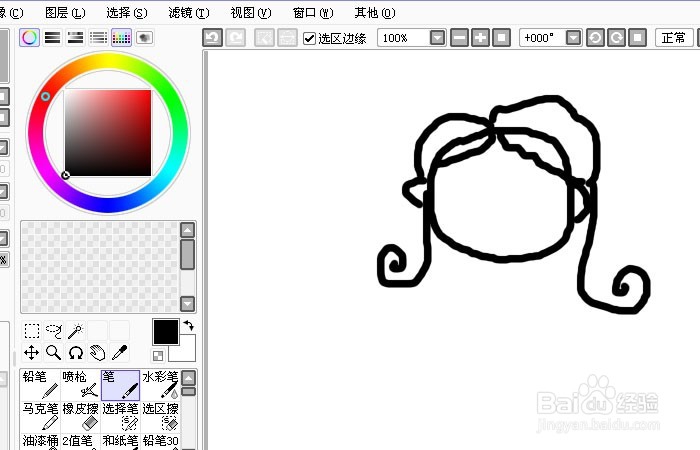Open the 窗口 (W) menu
The width and height of the screenshot is (700, 450).
[x=313, y=13]
